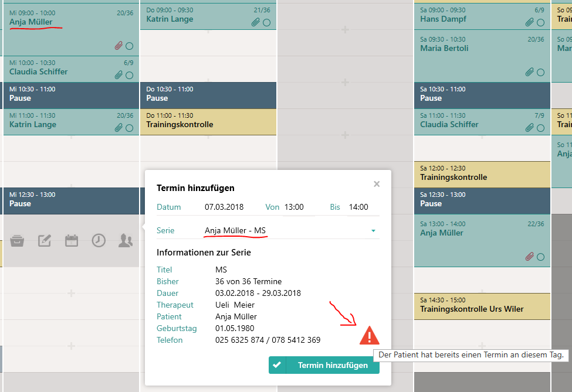
Task: Click the Telefon number 025 6325 874
Action: pyautogui.click(x=240, y=340)
